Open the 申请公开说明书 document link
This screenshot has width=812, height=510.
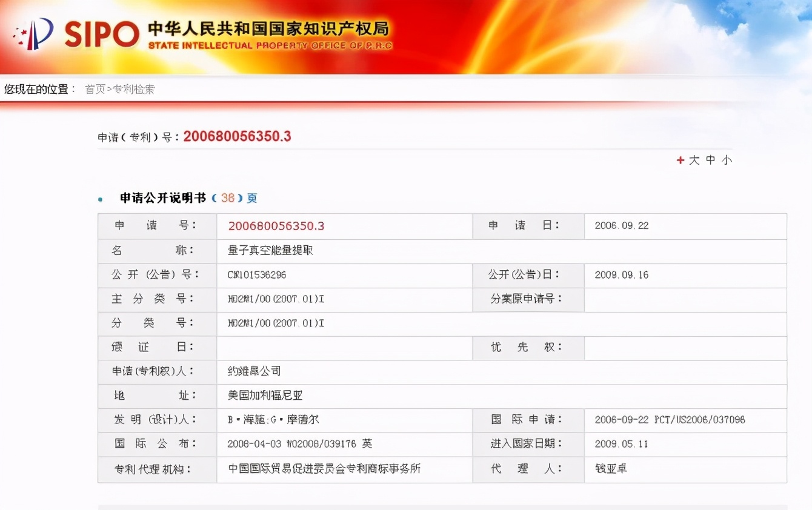coord(162,198)
